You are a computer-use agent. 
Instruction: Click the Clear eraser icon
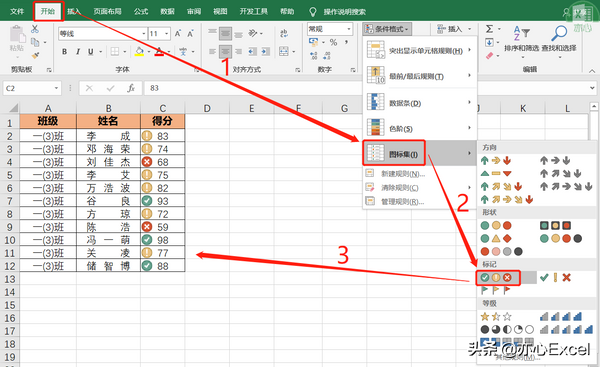490,56
